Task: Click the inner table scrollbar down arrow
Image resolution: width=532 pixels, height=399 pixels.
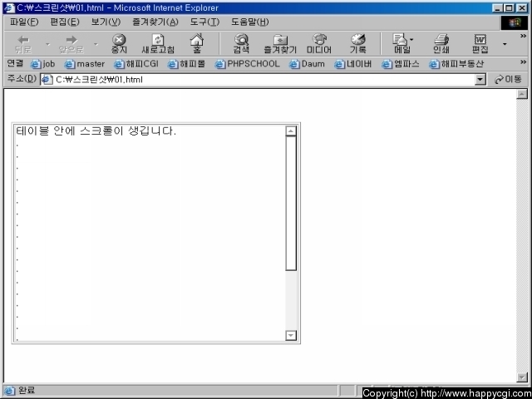Action: (x=291, y=336)
